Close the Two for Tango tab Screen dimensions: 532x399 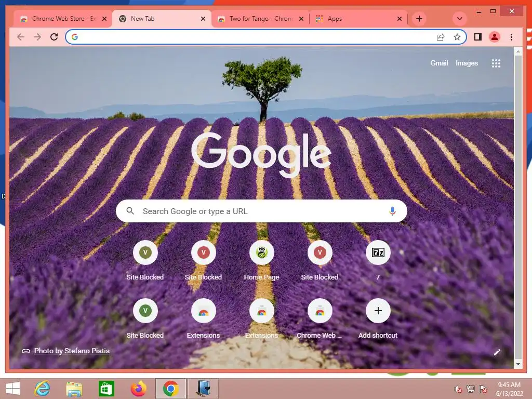point(301,19)
